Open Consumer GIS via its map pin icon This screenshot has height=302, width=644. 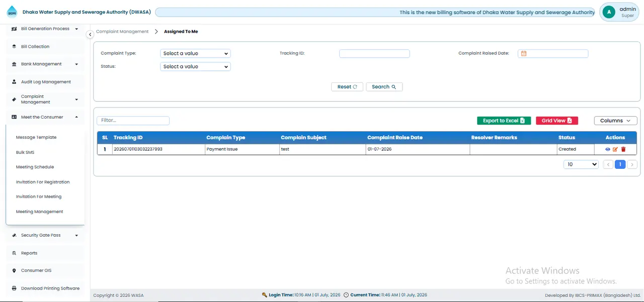pos(14,271)
